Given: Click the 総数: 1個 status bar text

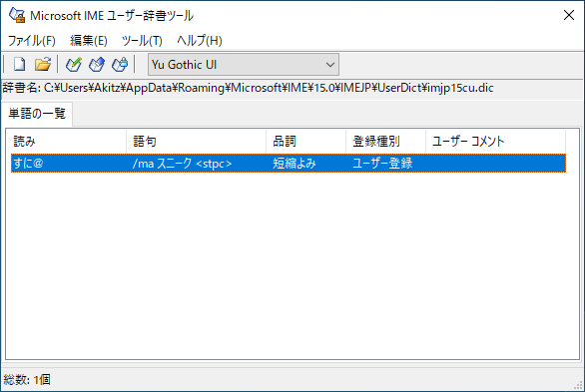Looking at the screenshot, I should [x=27, y=380].
